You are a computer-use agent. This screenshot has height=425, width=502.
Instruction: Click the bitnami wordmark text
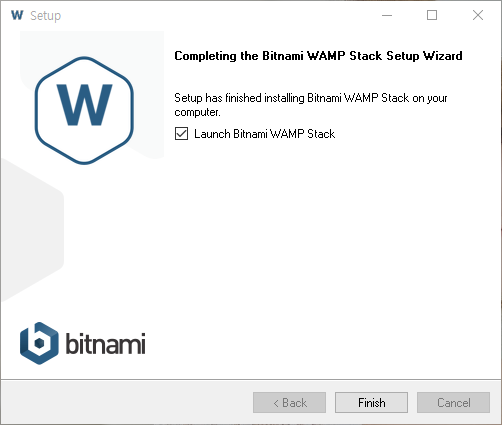[105, 343]
